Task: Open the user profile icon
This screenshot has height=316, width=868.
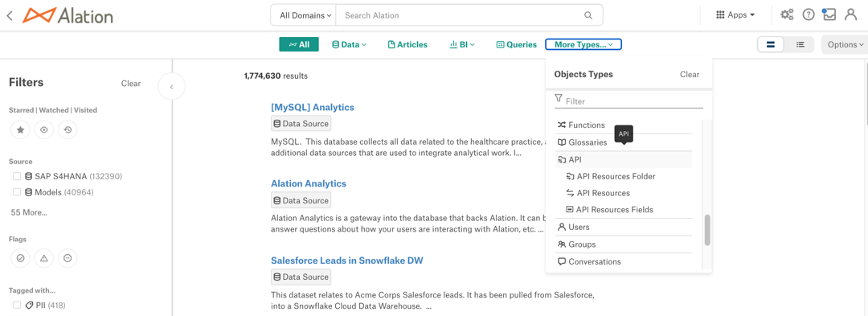Action: 851,15
